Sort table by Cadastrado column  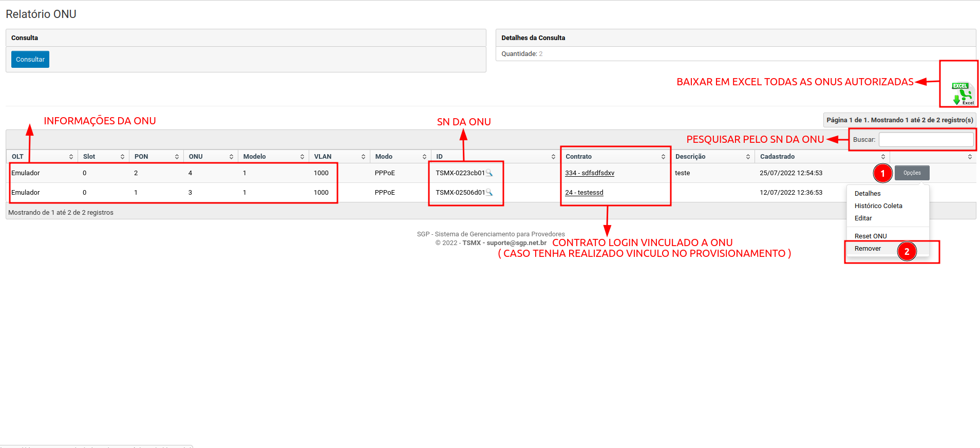(821, 157)
